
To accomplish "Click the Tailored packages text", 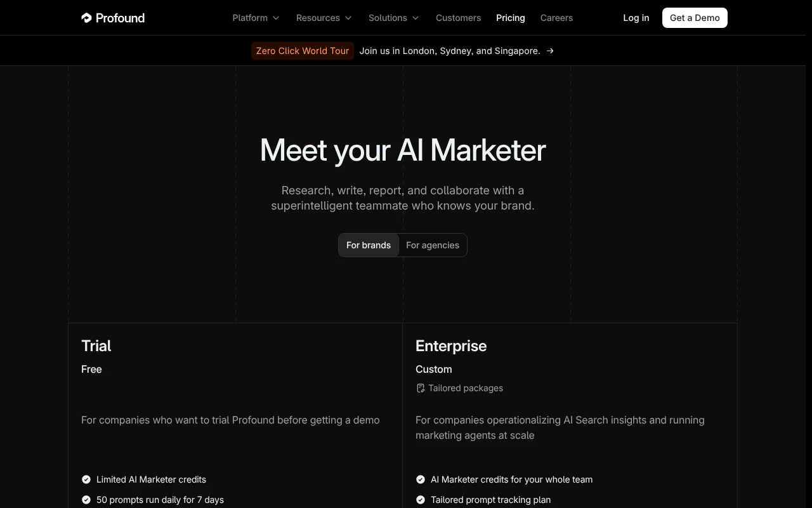I will click(466, 388).
